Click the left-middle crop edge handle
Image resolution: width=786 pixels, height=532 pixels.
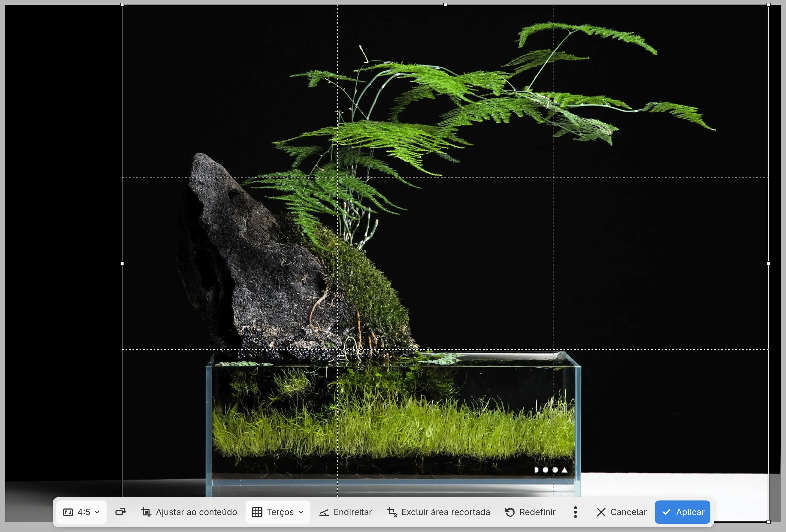(122, 263)
